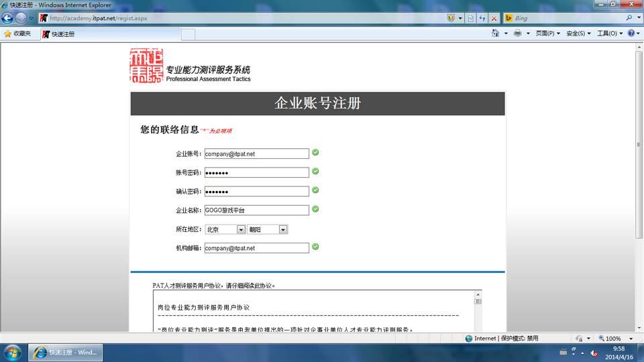Click the red seal site logo
Screen dimensions: 644x362
[x=146, y=65]
